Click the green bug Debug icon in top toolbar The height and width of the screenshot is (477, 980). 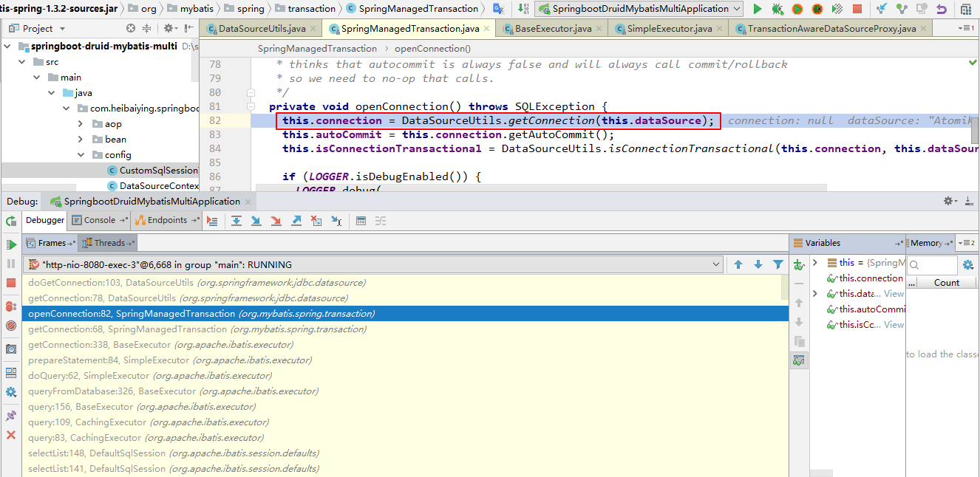click(x=777, y=9)
